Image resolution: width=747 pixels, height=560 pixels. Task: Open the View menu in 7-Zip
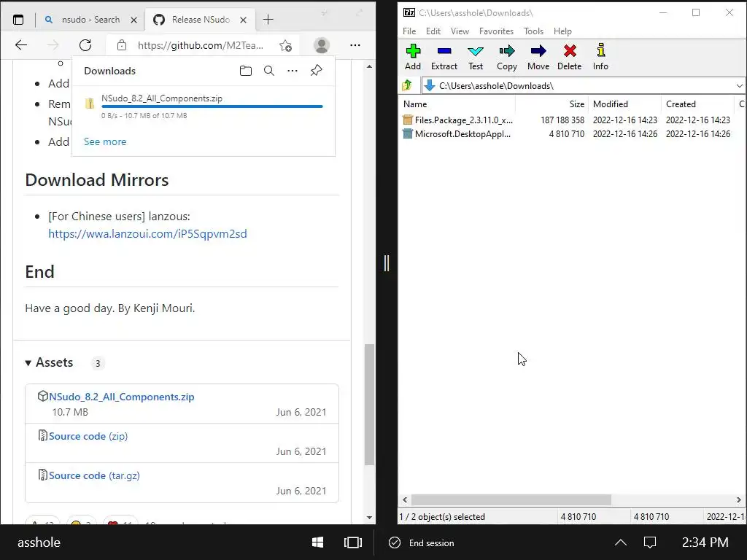[460, 31]
